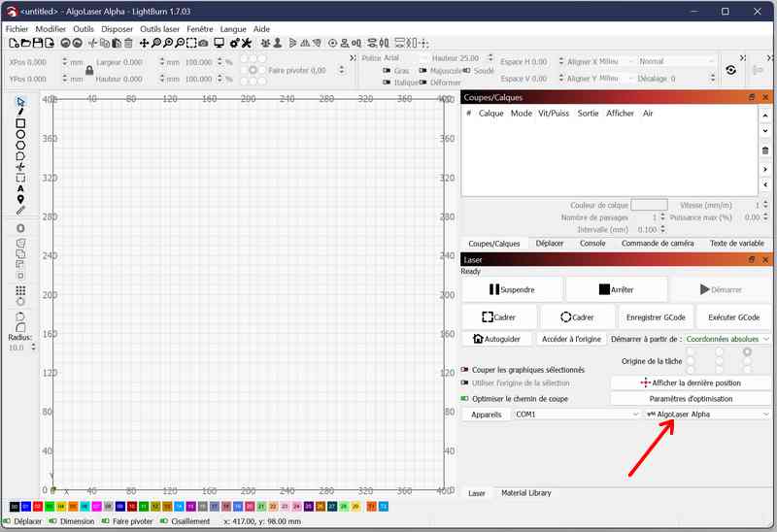Image resolution: width=777 pixels, height=532 pixels.
Task: Click the Suspendre button
Action: point(512,289)
